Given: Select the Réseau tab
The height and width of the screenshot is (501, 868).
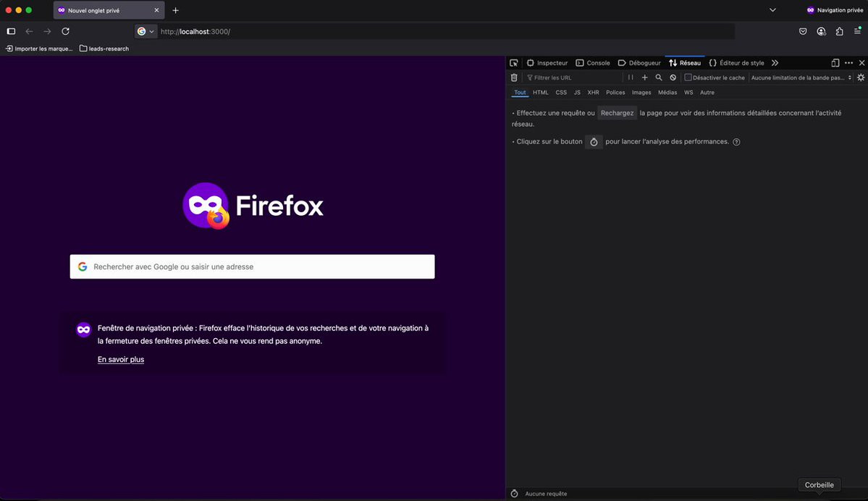Looking at the screenshot, I should click(685, 63).
